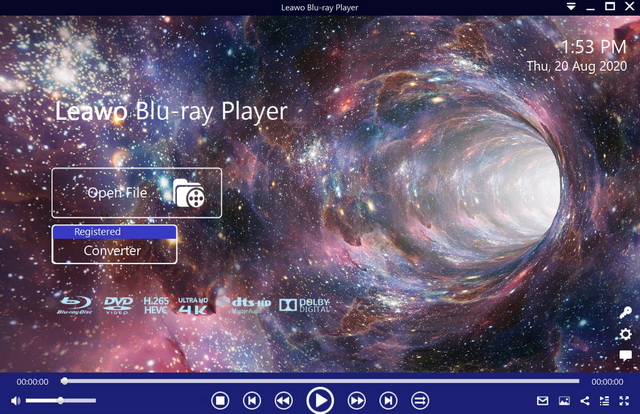The image size is (640, 414).
Task: Click the feedback speech bubble icon
Action: pyautogui.click(x=625, y=356)
